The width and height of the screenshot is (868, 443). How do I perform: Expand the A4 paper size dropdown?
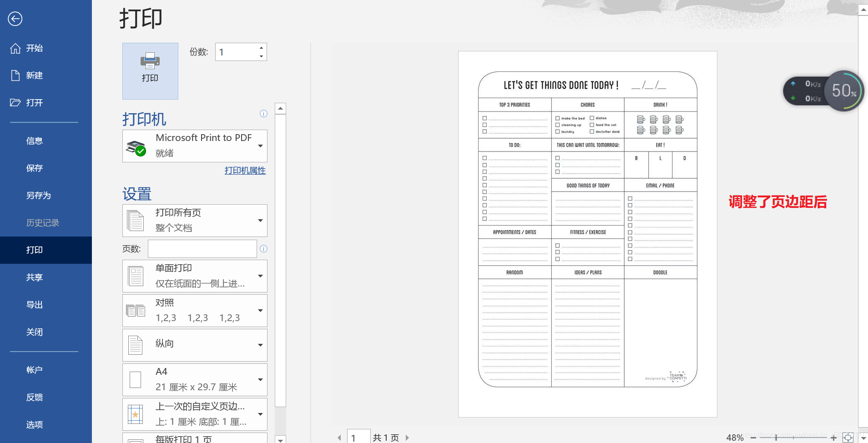coord(195,380)
